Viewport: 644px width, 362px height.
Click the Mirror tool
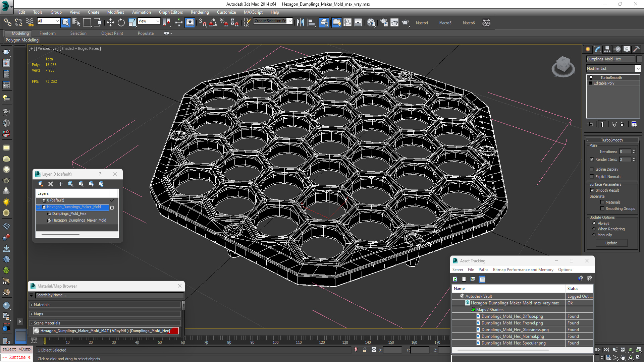[x=300, y=22]
